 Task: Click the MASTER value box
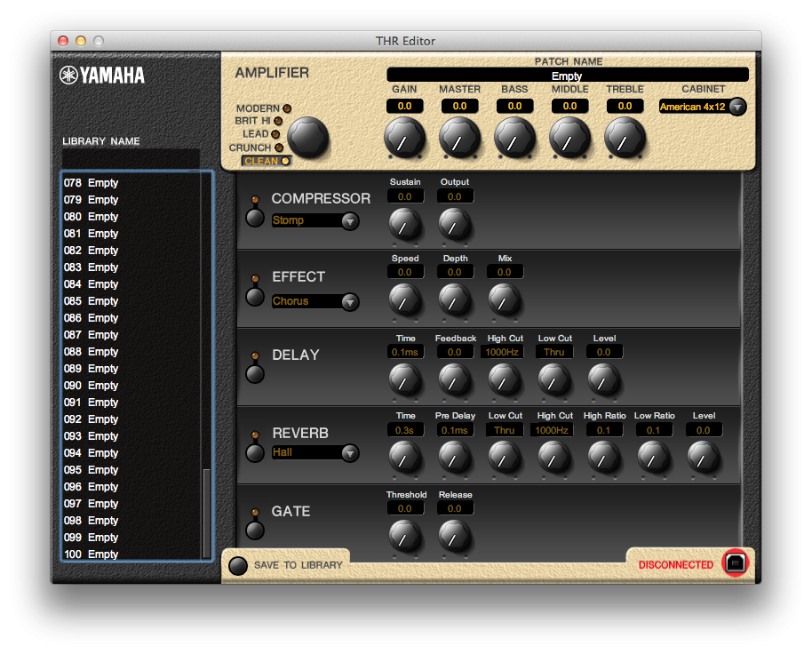459,106
